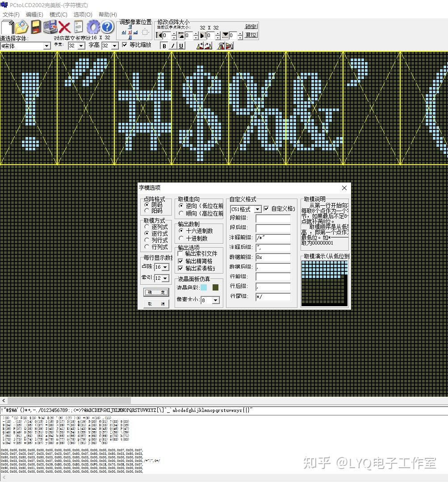Image resolution: width=448 pixels, height=482 pixels.
Task: Choose 十进制数 output radio button
Action: [x=181, y=238]
